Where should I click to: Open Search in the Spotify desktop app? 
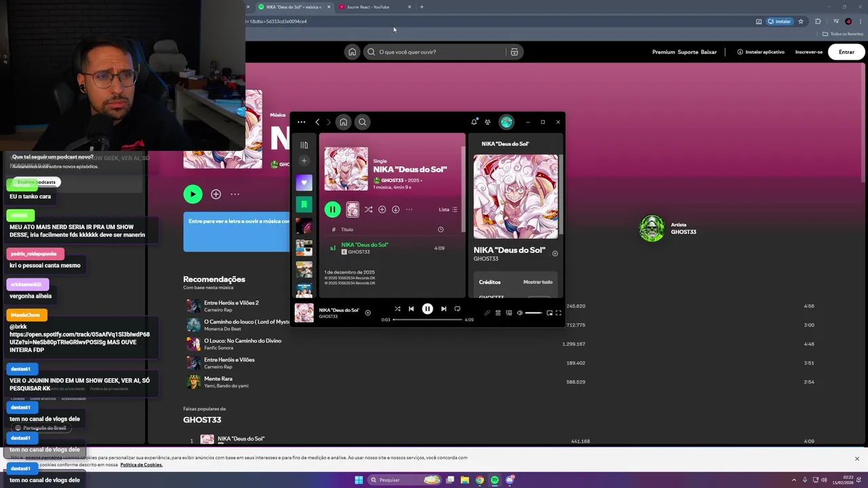[362, 122]
